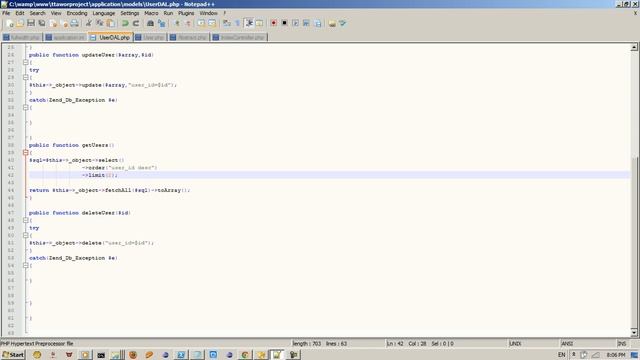This screenshot has width=640, height=360.
Task: Click the ANSI encoding status entry
Action: (567, 344)
